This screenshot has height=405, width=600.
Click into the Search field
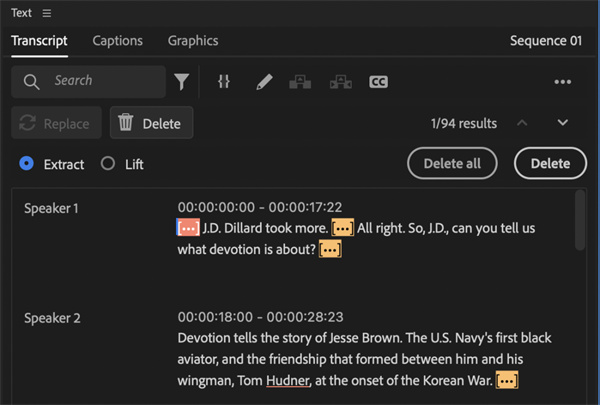pos(88,82)
